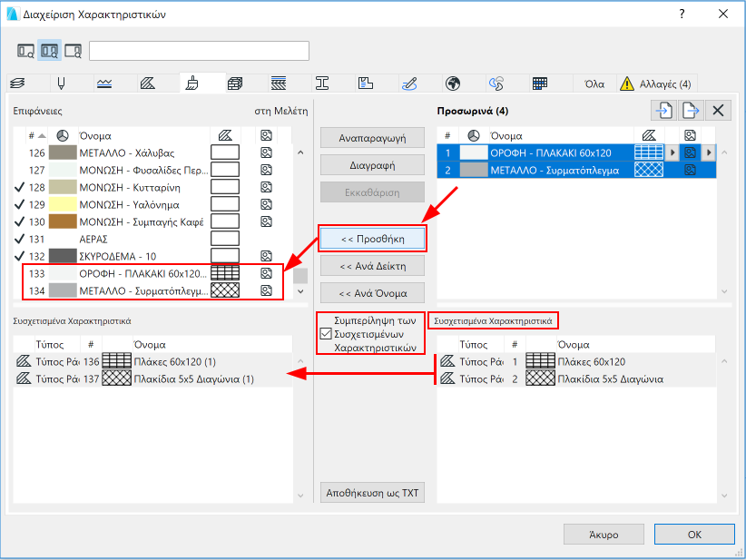This screenshot has width=746, height=560.
Task: Open the pen sets grid tab
Action: [540, 84]
